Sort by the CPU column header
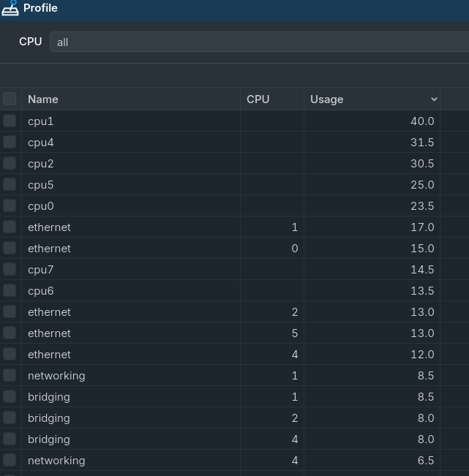469x476 pixels. click(x=258, y=99)
